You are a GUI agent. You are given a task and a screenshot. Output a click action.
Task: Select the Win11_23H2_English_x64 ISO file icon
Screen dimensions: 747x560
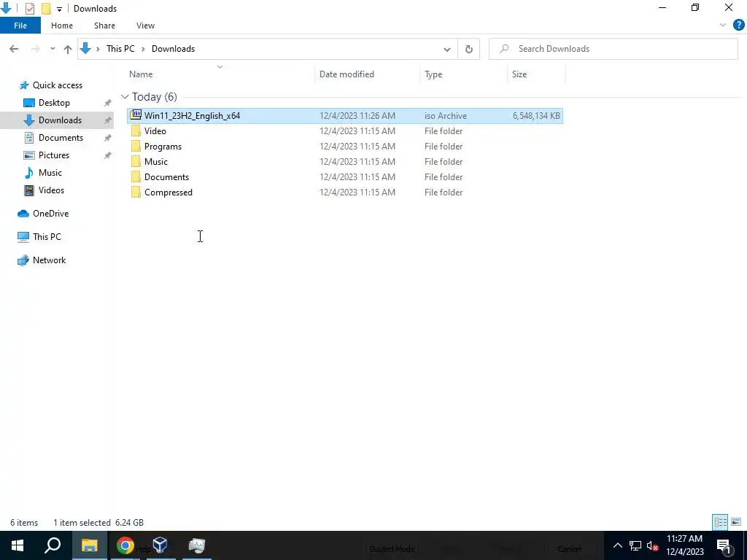136,114
